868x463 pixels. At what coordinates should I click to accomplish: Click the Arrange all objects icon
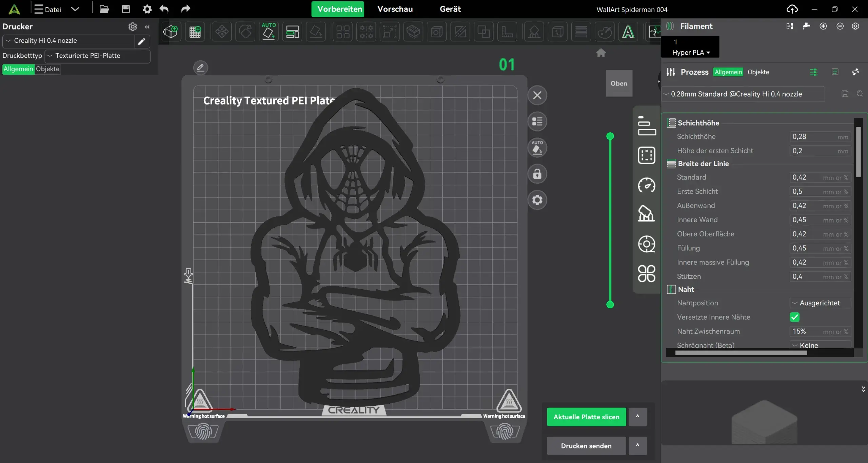point(292,32)
